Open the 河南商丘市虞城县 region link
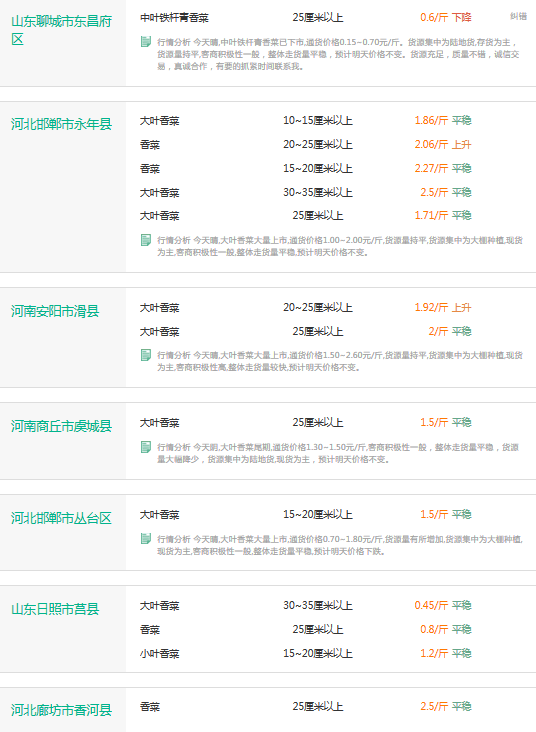Screen dimensions: 536x732 [62, 426]
